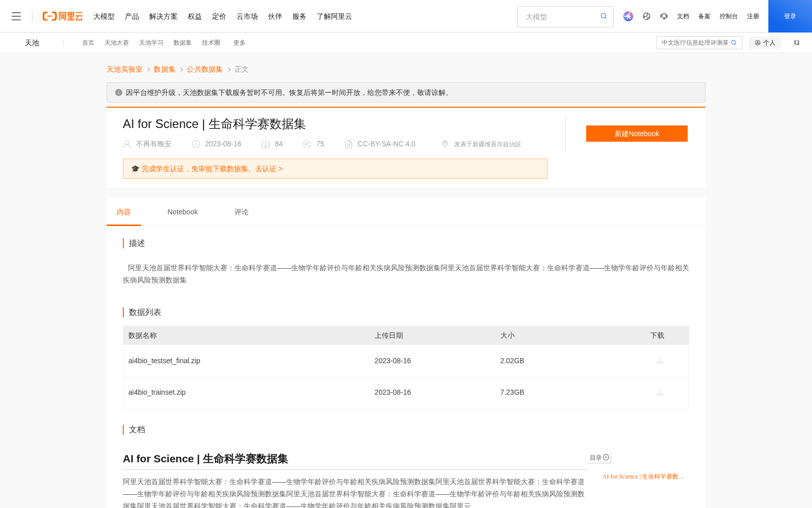The image size is (812, 508).
Task: Click the author avatar icon
Action: click(127, 144)
